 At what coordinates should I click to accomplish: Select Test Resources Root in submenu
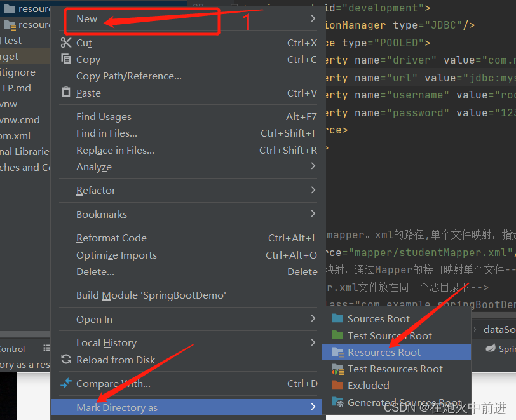pyautogui.click(x=397, y=369)
